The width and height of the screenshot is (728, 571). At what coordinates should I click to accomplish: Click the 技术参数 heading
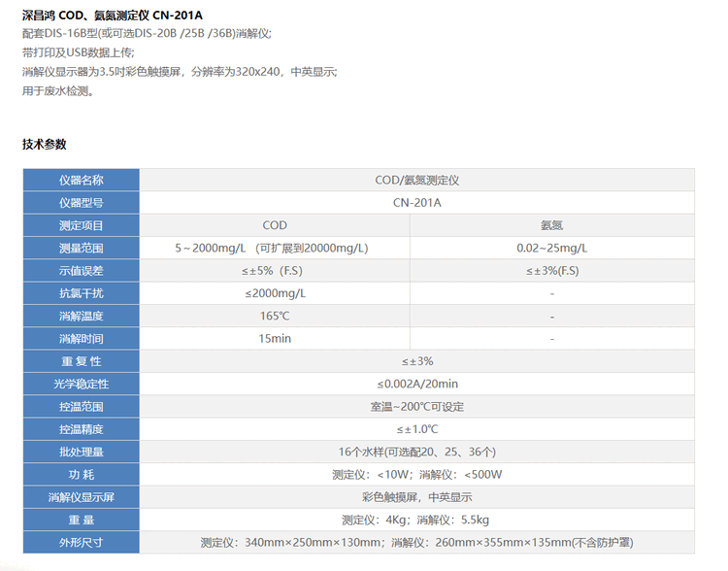(45, 144)
